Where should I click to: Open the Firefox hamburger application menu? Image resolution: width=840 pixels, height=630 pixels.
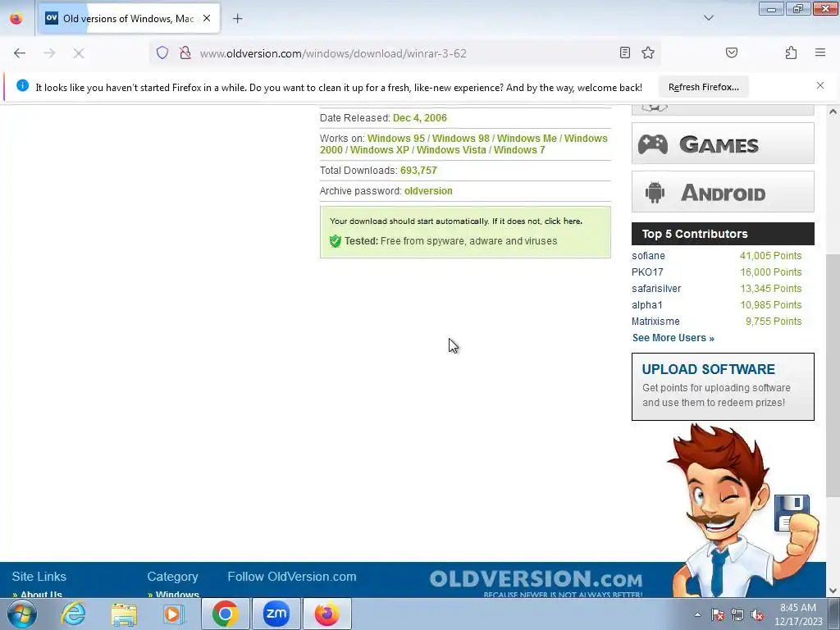point(820,52)
